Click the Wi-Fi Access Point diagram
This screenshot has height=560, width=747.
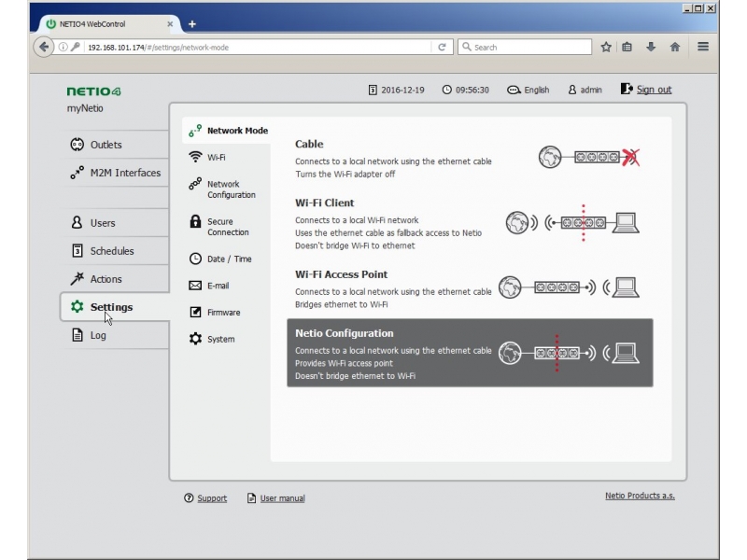[x=569, y=287]
